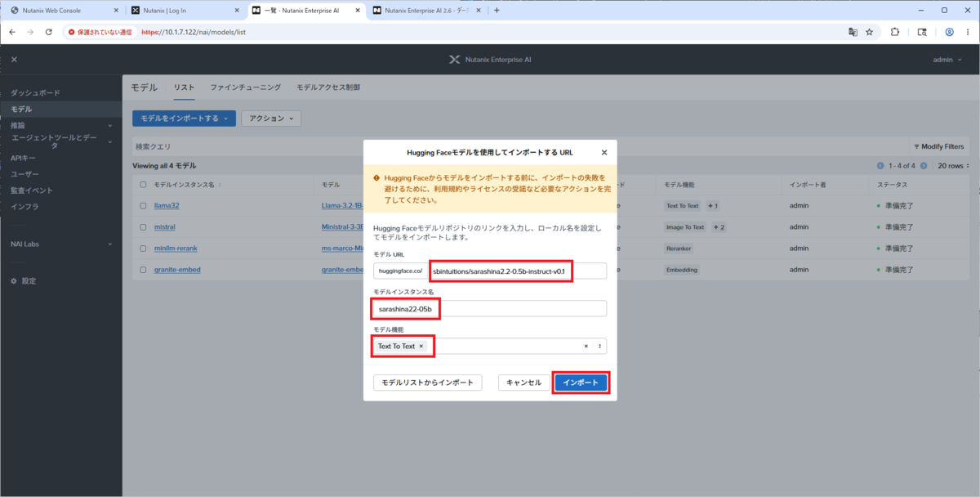Click the blue インポート button

581,383
